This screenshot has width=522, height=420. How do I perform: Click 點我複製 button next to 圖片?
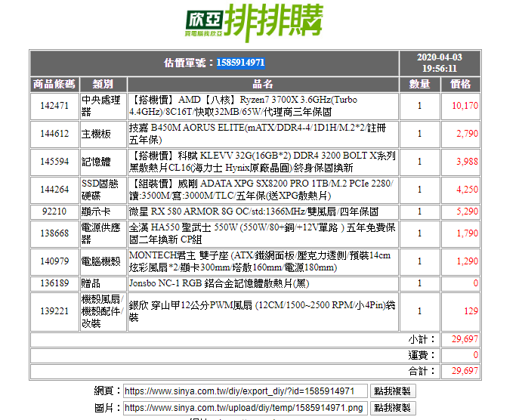[x=393, y=408]
